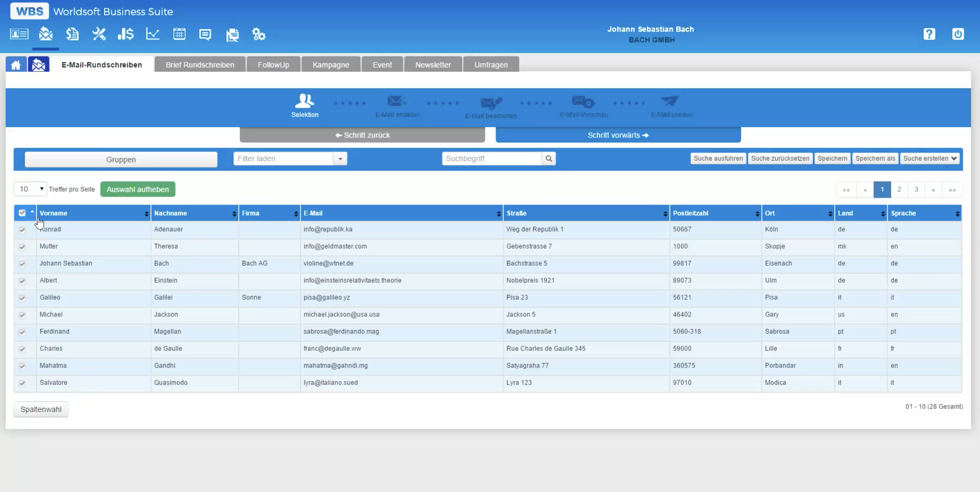Switch to Newsletter tab
980x492 pixels.
coord(433,65)
